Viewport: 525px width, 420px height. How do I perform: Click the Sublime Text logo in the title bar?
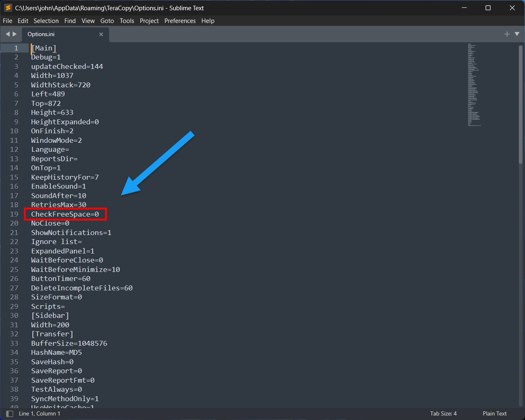[x=8, y=8]
